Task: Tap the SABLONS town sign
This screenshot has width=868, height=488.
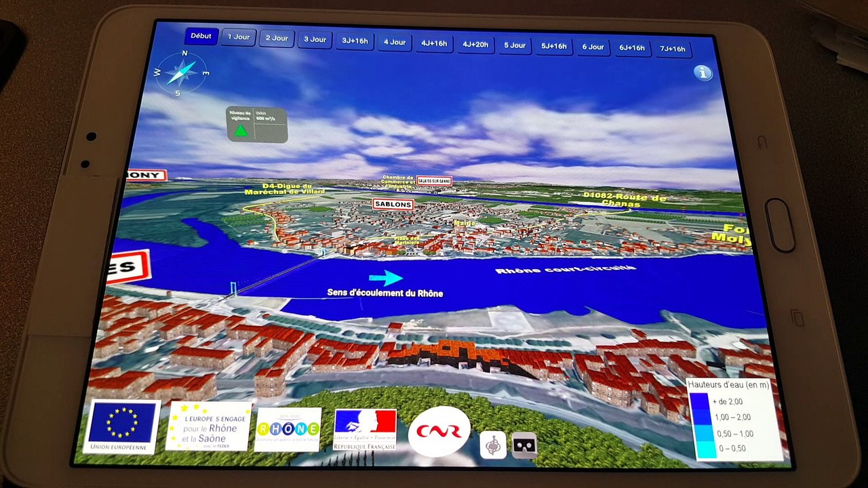Action: [393, 204]
